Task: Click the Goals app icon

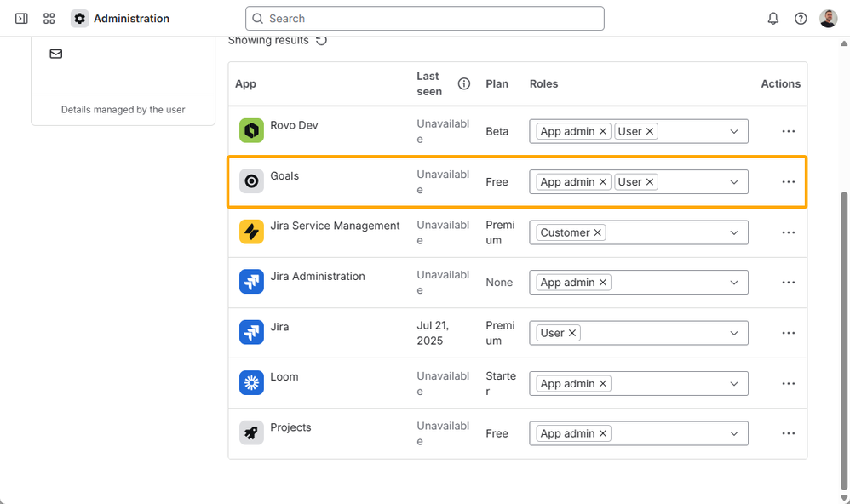Action: (x=251, y=181)
